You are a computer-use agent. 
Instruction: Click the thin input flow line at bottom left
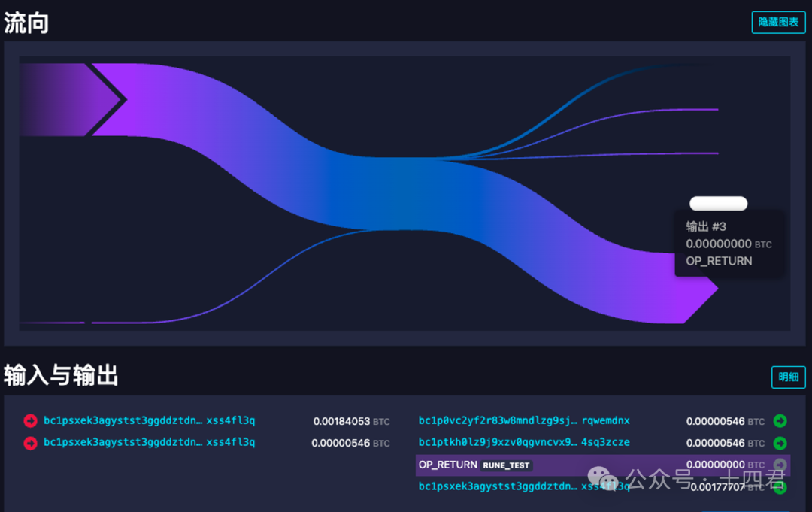[53, 323]
